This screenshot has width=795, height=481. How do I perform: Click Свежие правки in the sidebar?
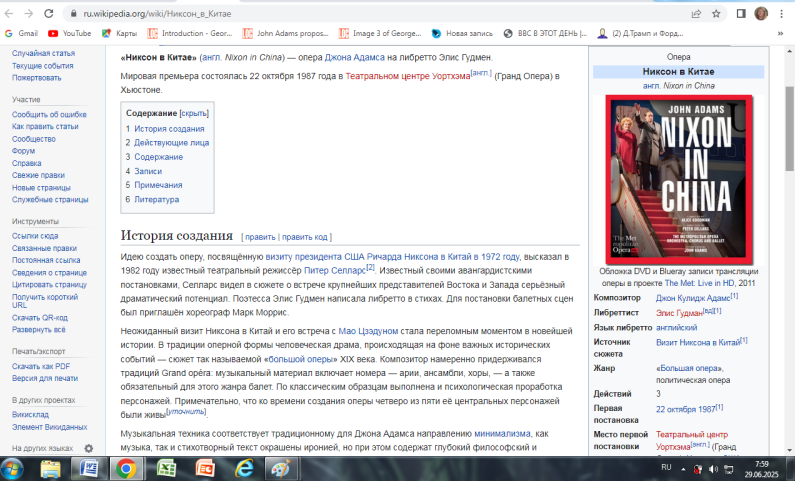[38, 175]
